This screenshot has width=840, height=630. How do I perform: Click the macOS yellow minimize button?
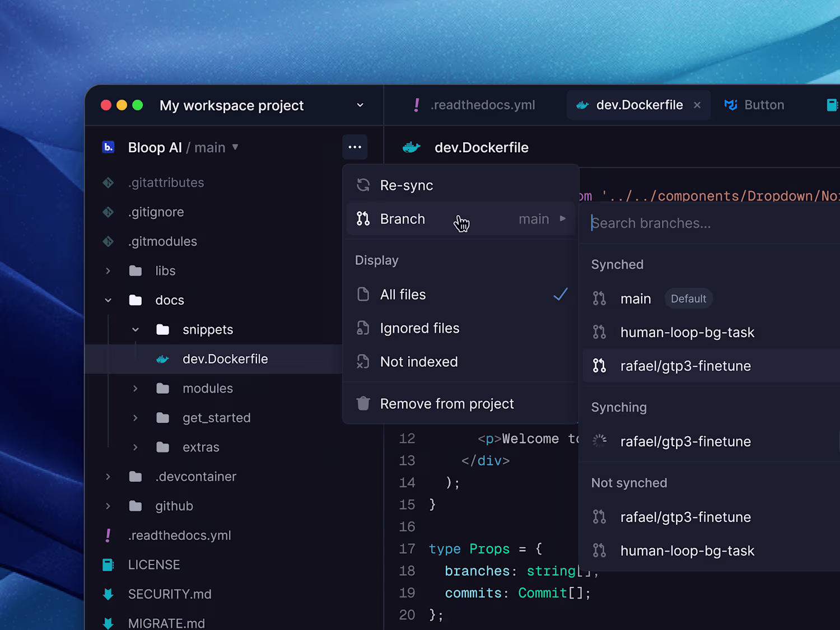click(122, 105)
